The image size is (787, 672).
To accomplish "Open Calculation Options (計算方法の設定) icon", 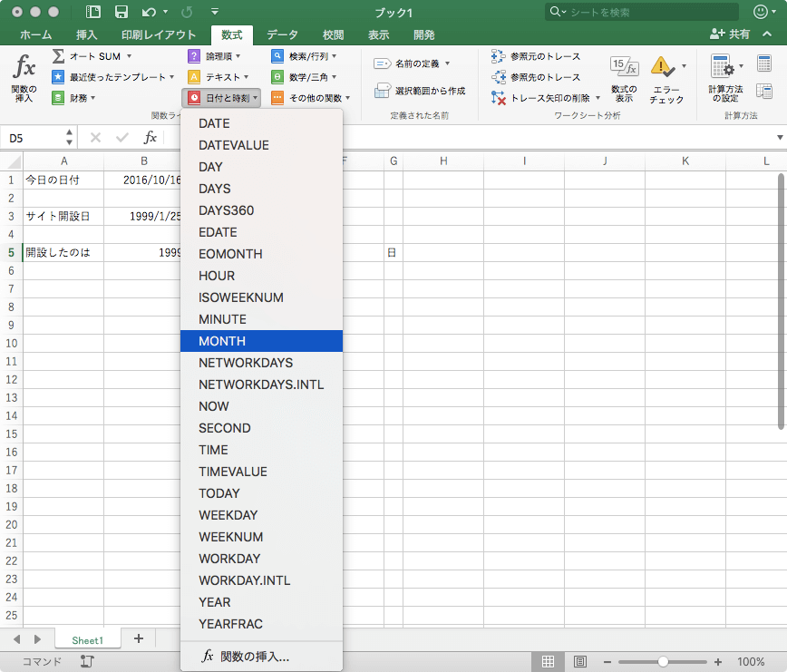I will coord(723,65).
